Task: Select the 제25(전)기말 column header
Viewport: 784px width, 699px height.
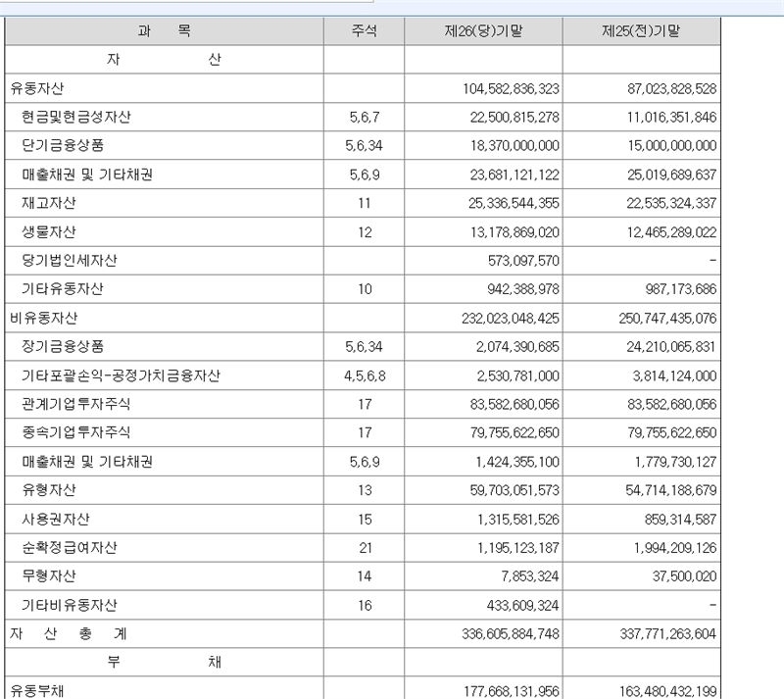Action: pyautogui.click(x=641, y=31)
